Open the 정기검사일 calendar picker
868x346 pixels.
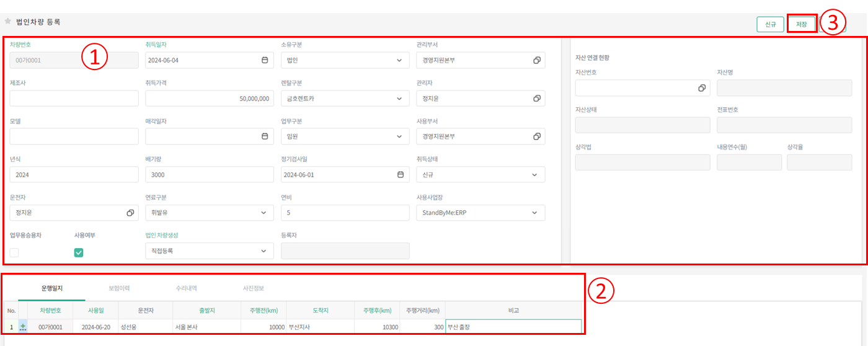(401, 175)
